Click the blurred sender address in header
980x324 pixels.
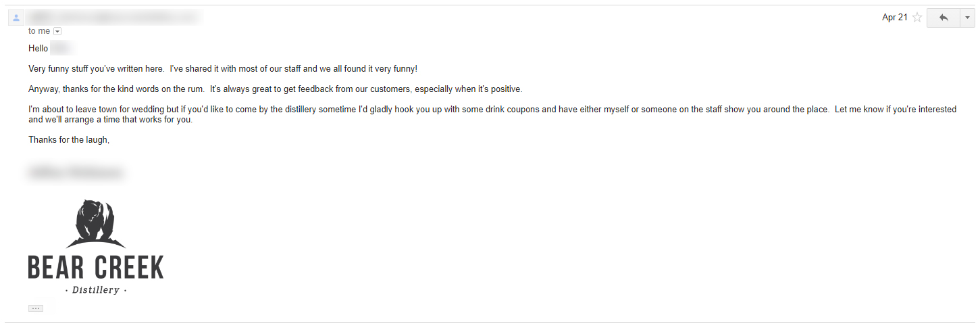pos(113,17)
